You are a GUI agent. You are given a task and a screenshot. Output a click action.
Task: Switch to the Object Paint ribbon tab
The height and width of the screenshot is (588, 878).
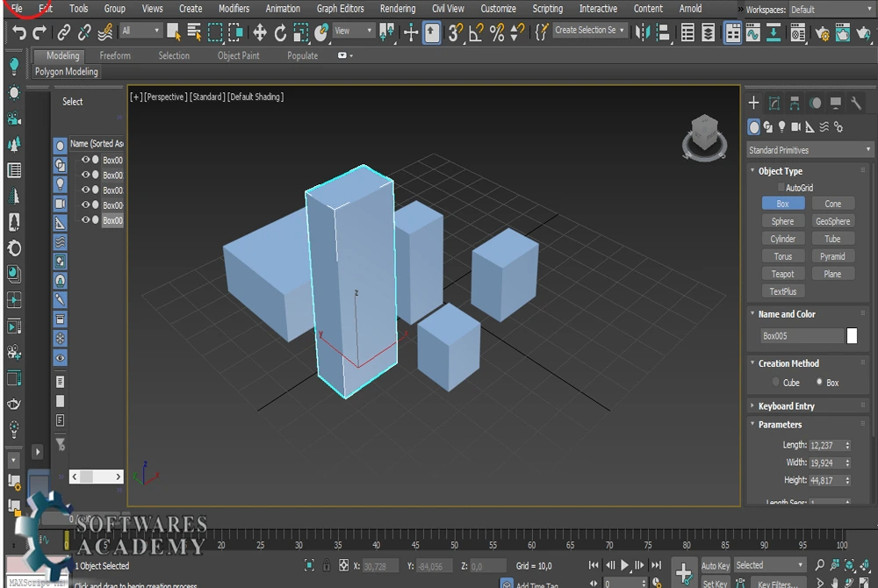point(239,56)
